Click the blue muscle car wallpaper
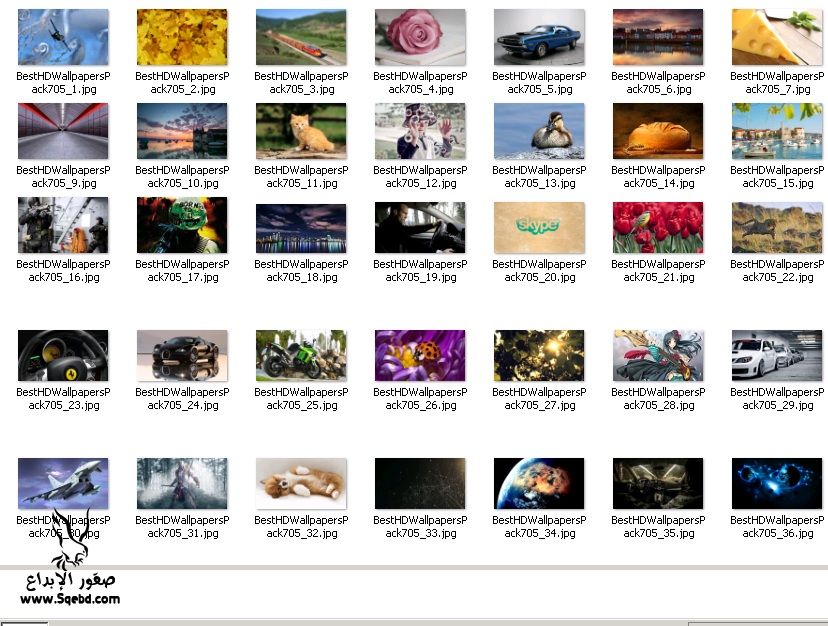Screen dimensions: 828x626 pos(539,38)
